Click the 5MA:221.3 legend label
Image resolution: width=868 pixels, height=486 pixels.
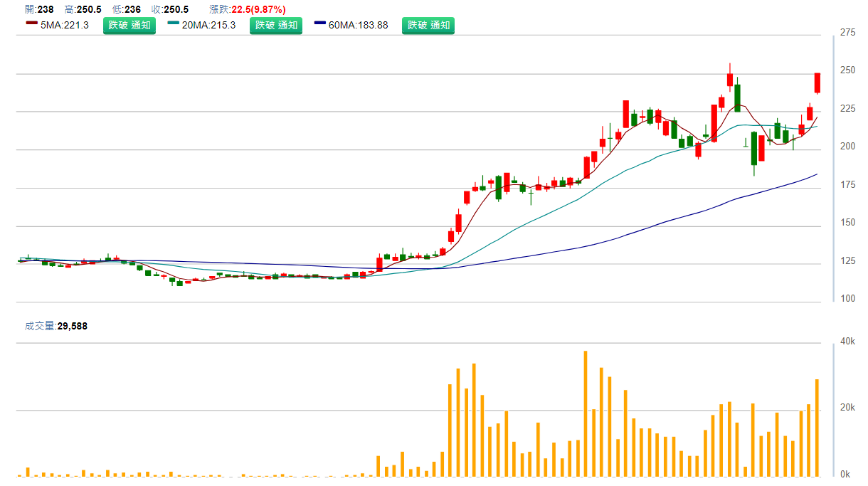point(64,25)
